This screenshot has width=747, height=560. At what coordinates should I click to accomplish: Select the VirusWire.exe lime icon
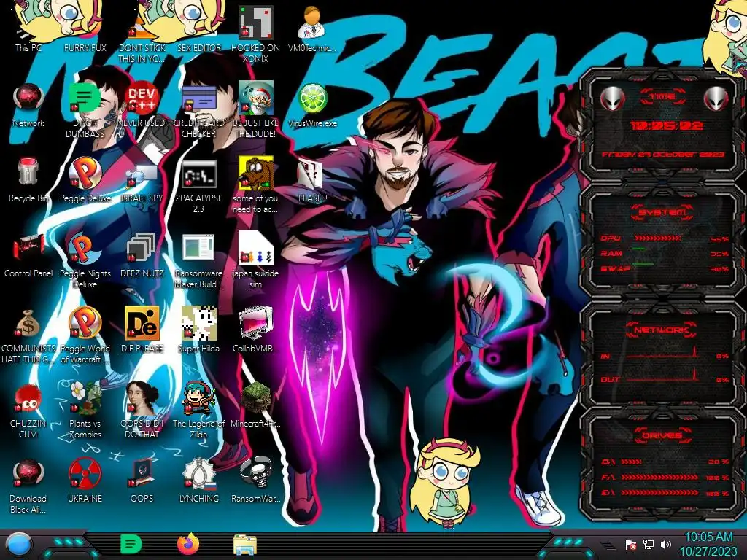[312, 105]
